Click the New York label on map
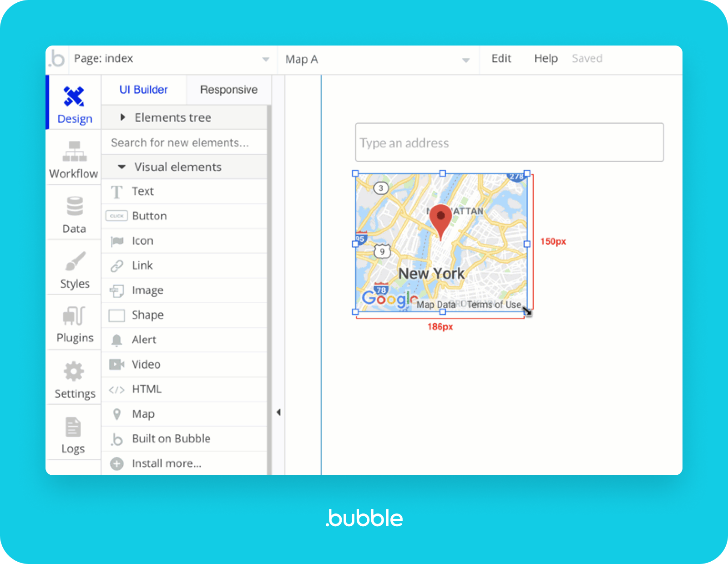 pos(431,273)
